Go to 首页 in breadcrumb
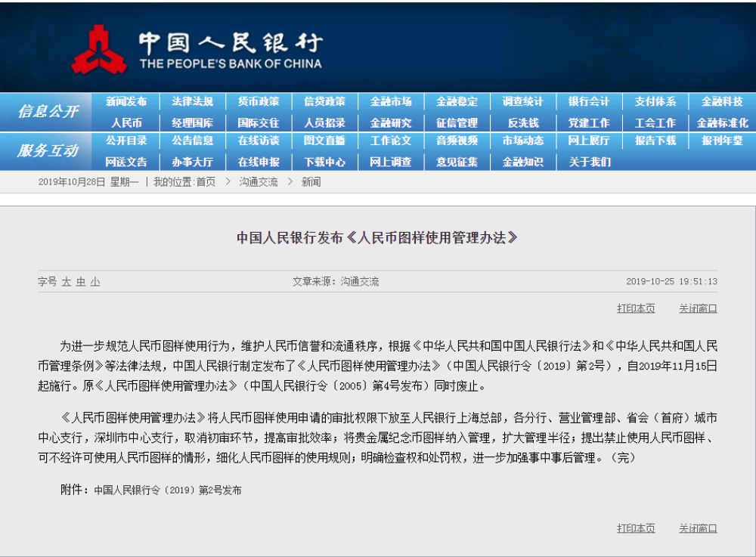756x557 pixels. 206,182
